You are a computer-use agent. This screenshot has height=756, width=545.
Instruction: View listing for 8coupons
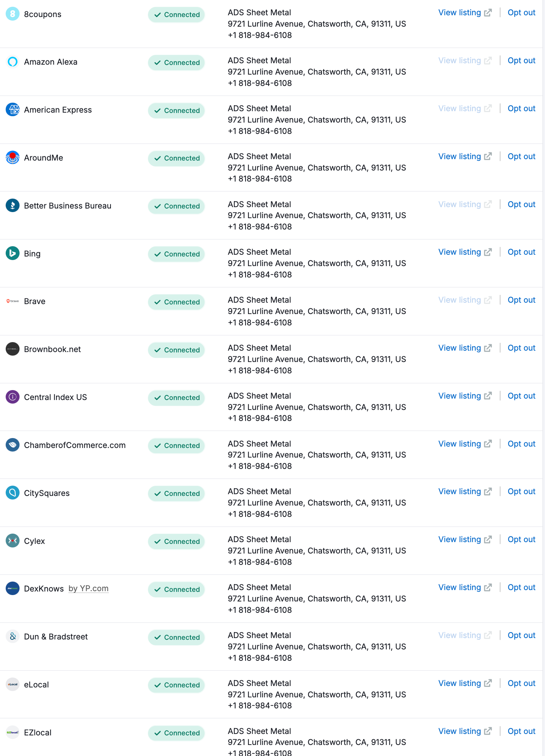465,13
